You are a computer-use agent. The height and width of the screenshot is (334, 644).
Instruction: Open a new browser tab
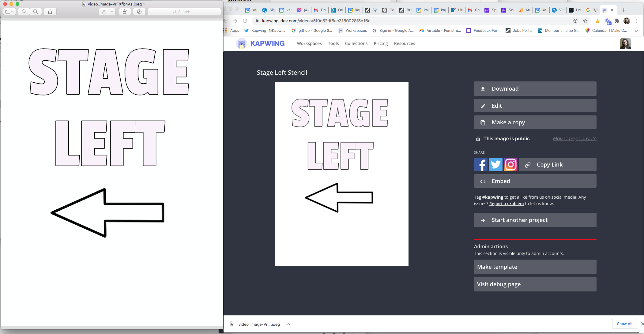(624, 10)
